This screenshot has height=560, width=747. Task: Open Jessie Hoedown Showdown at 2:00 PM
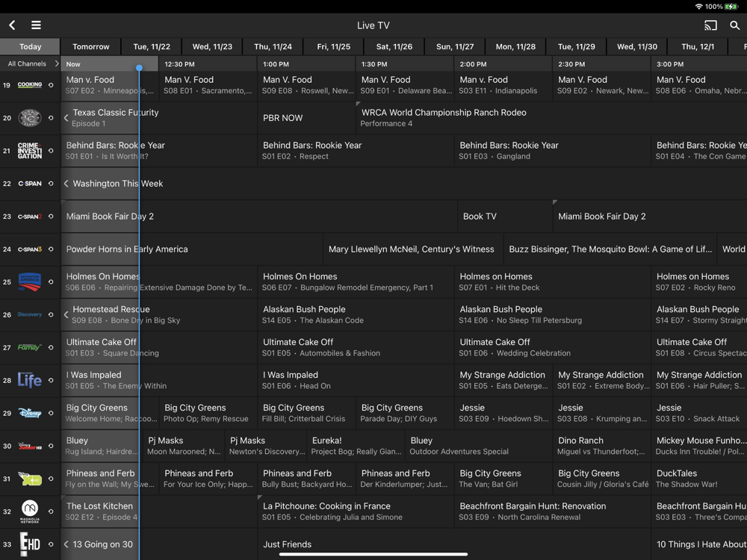click(503, 413)
